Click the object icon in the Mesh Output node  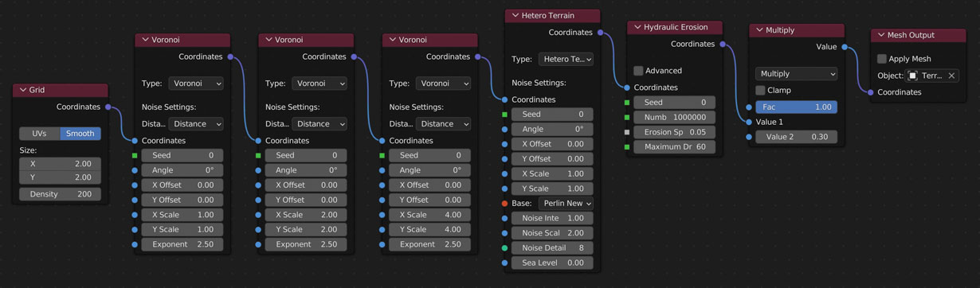point(913,76)
